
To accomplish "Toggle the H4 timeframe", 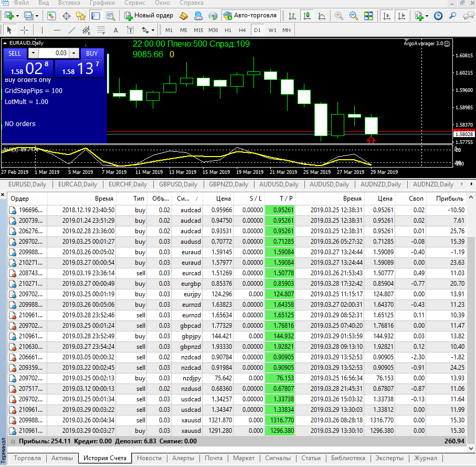I will click(242, 30).
